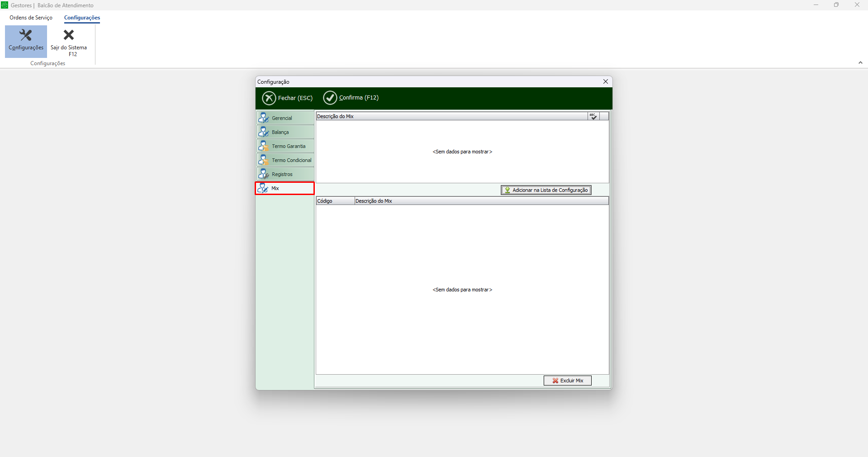Close the Configuração dialog window

click(606, 81)
